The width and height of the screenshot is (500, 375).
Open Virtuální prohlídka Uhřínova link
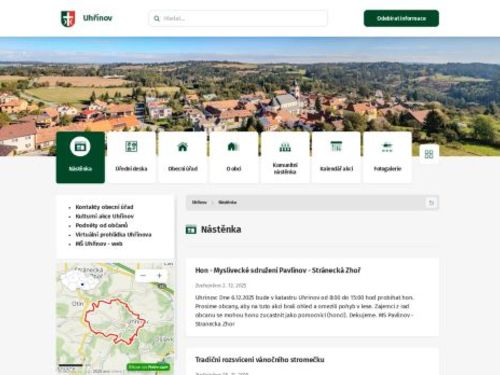(113, 234)
